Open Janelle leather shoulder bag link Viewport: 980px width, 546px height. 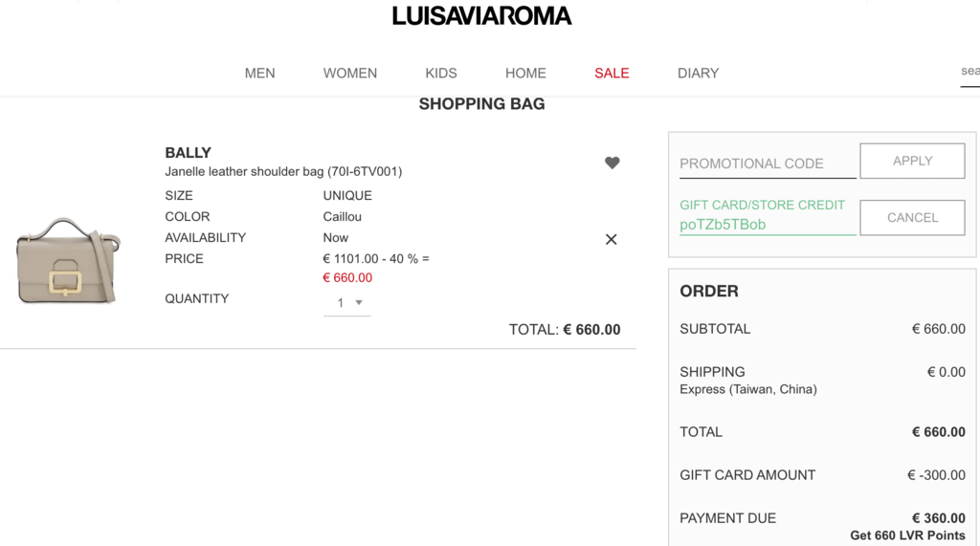pos(283,171)
